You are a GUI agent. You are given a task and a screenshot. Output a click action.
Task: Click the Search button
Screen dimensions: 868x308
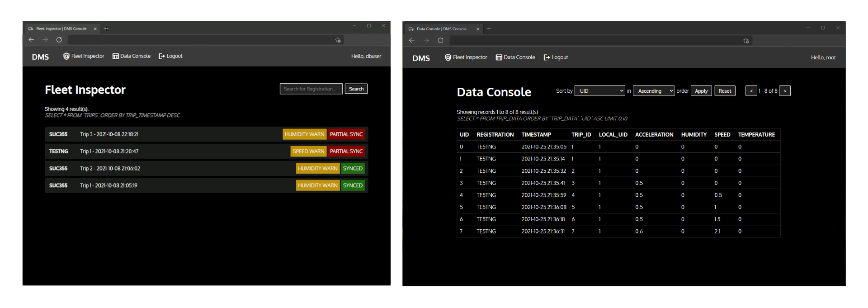click(x=356, y=89)
